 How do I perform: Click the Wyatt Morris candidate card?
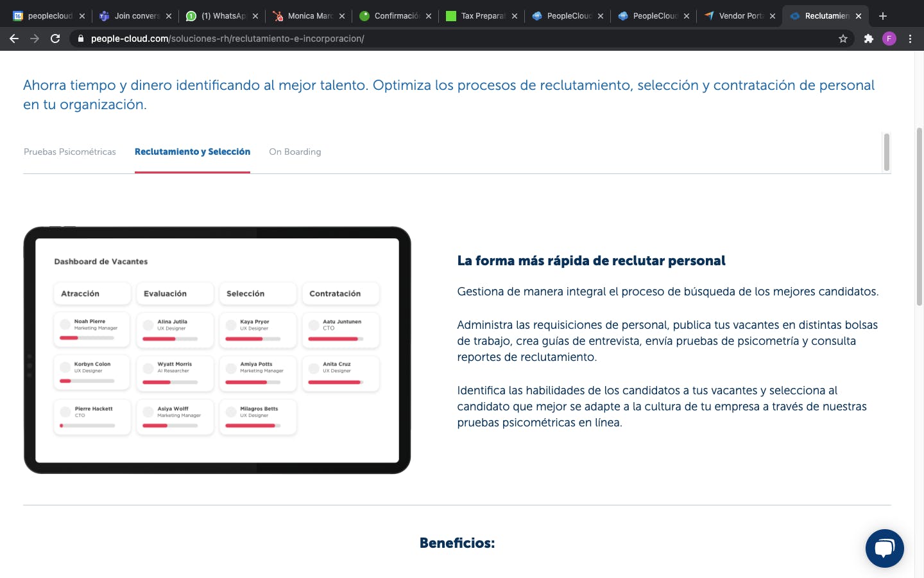(x=175, y=372)
